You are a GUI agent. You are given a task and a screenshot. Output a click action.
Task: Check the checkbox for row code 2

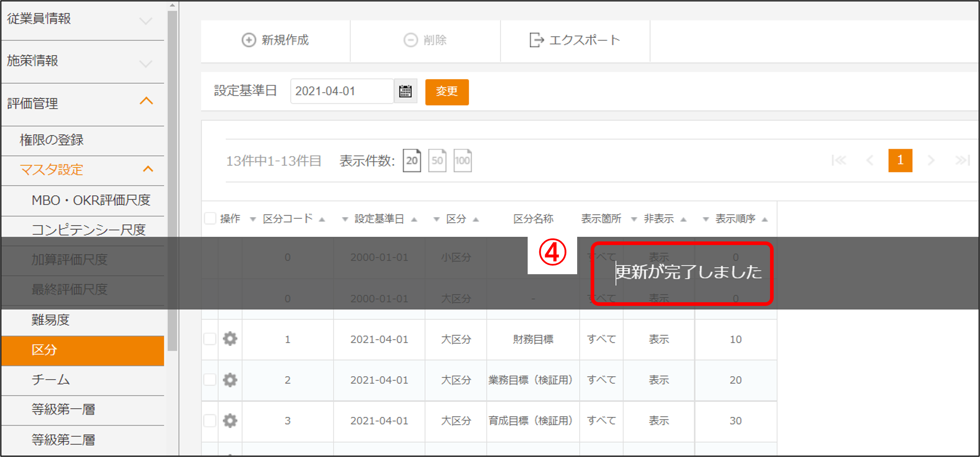210,380
